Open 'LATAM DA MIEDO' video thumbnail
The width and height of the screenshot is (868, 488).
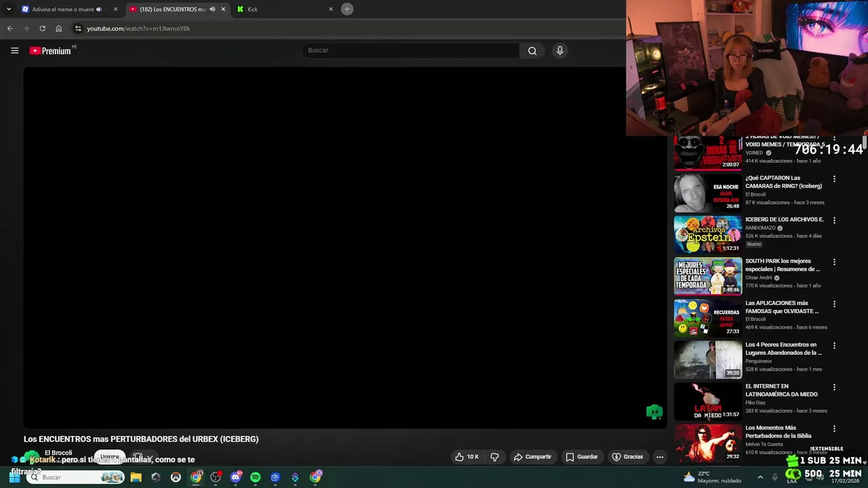[708, 401]
